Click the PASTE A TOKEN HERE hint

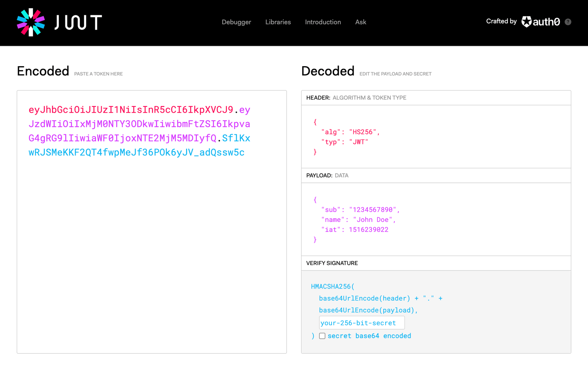(x=98, y=74)
